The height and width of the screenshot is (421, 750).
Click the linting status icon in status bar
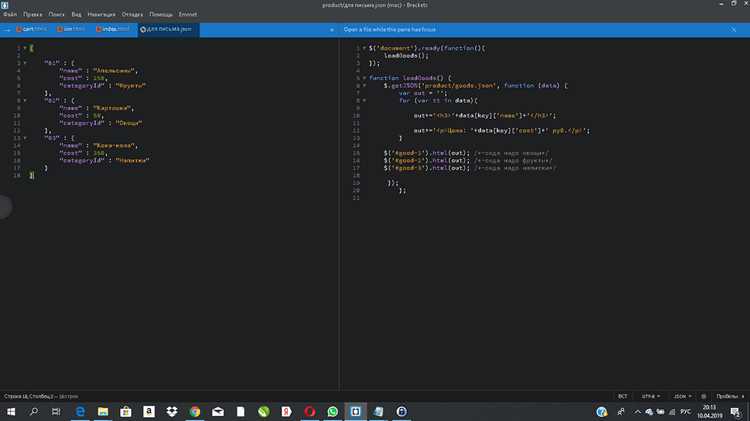click(x=703, y=396)
